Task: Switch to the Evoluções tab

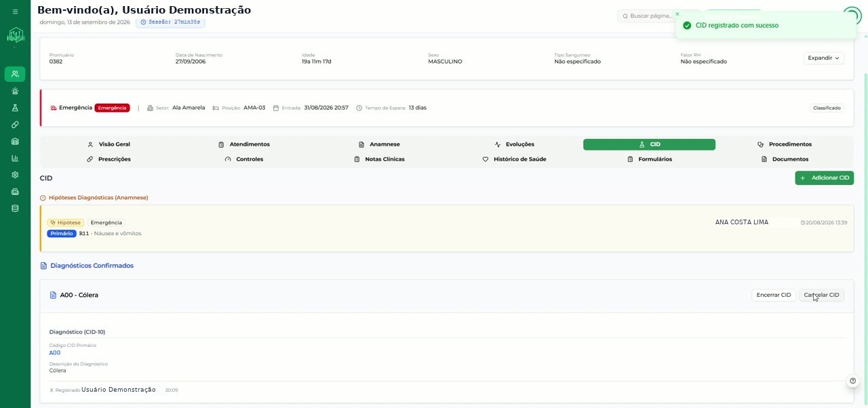Action: [x=514, y=144]
